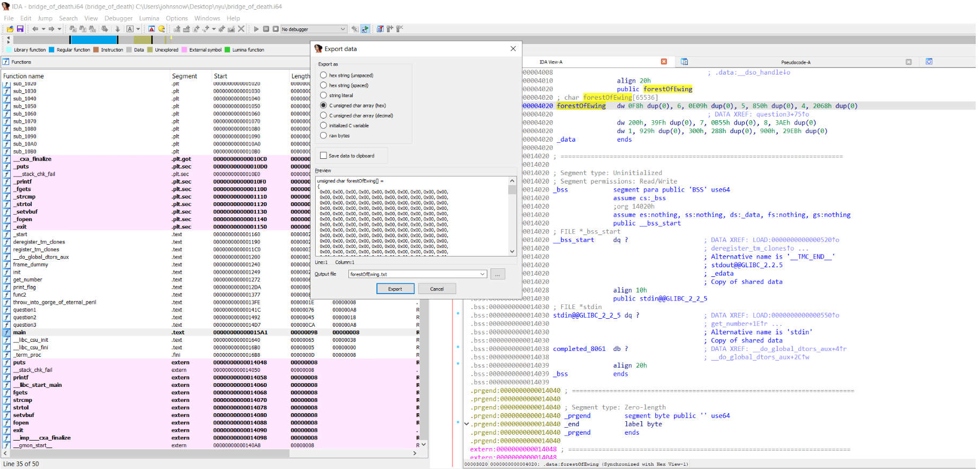This screenshot has height=469, width=980.
Task: Click the highlighted green-arrow debugger toolbar icon
Action: point(365,29)
